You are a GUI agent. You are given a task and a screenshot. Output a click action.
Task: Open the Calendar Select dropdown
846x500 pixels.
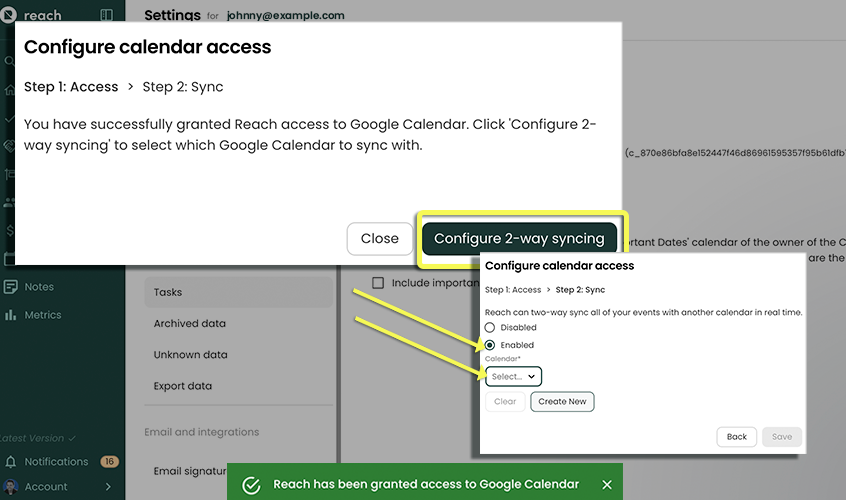[513, 377]
